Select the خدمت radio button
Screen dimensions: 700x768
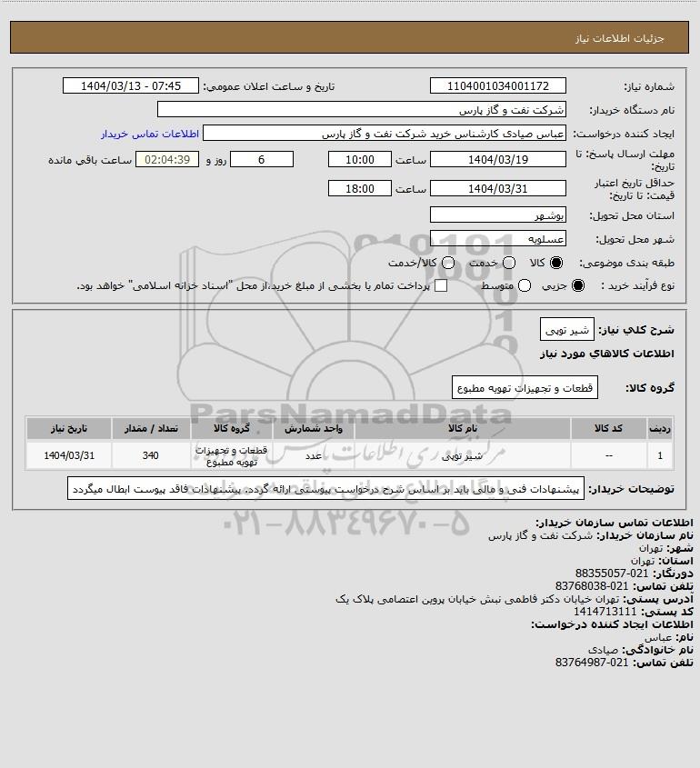tap(509, 263)
